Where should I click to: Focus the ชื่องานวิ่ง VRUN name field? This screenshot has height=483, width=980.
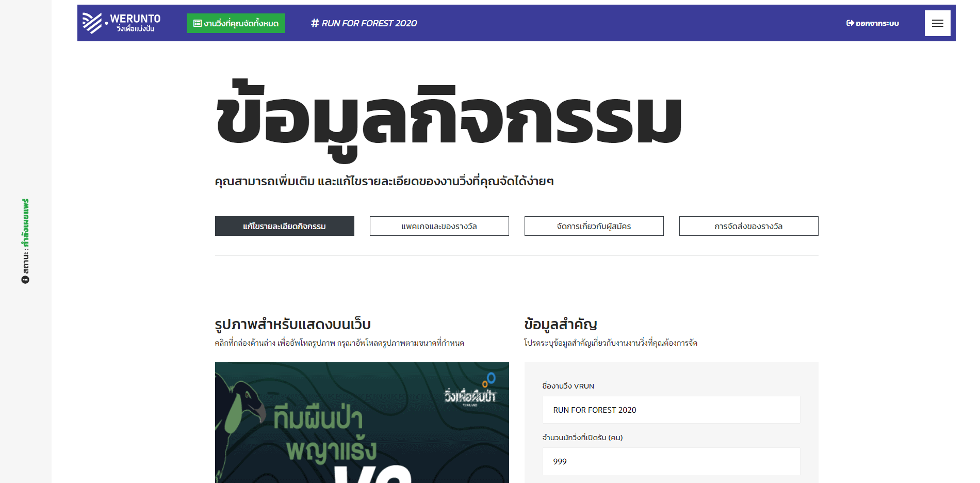672,410
